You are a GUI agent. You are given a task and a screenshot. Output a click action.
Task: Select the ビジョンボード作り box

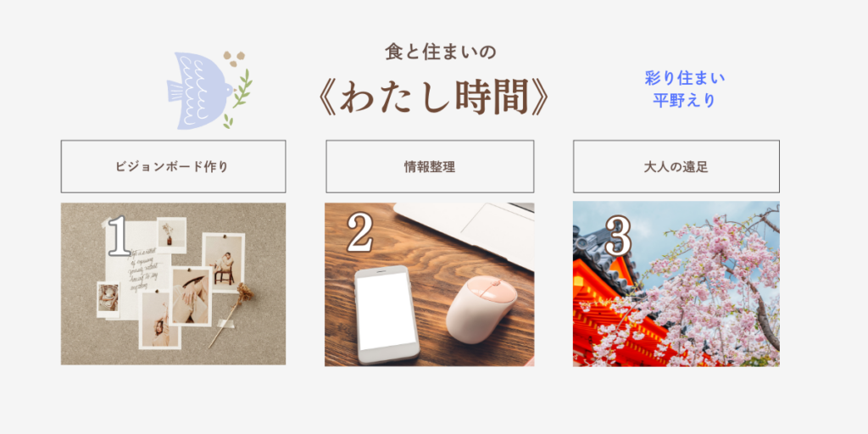pyautogui.click(x=173, y=167)
